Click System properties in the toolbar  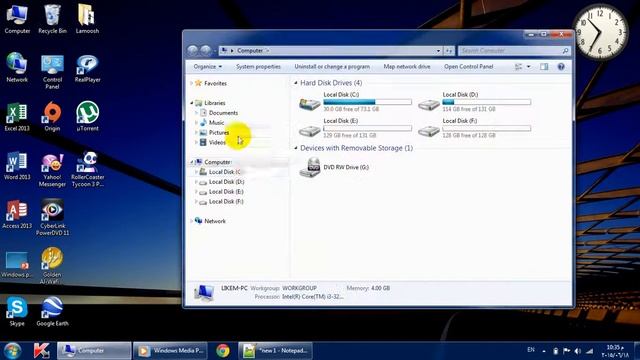258,67
